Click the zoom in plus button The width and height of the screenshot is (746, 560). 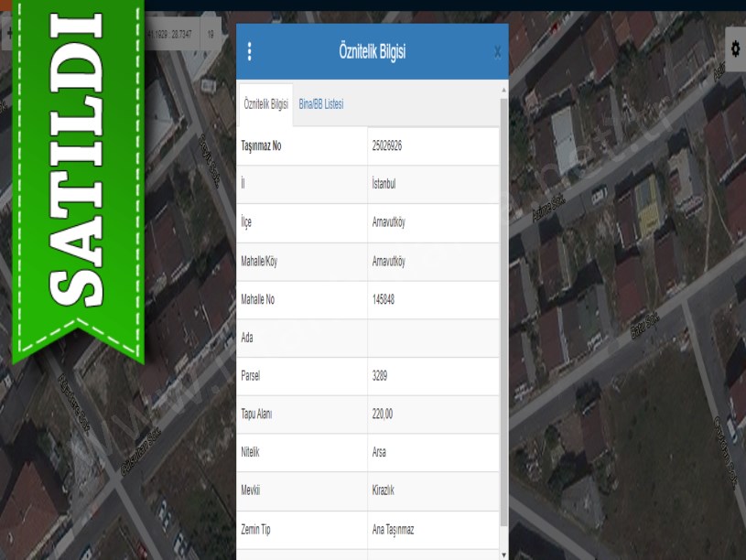tap(9, 34)
